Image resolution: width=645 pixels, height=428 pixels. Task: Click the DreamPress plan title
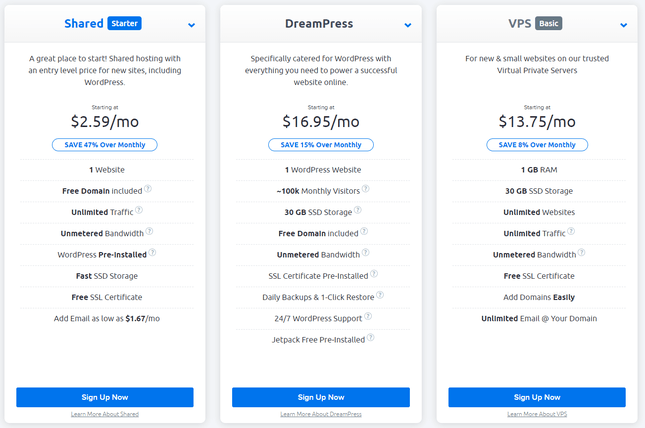(x=319, y=24)
